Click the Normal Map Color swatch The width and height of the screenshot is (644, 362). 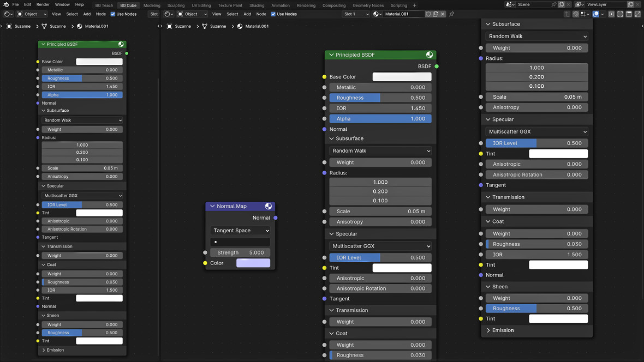(x=253, y=263)
